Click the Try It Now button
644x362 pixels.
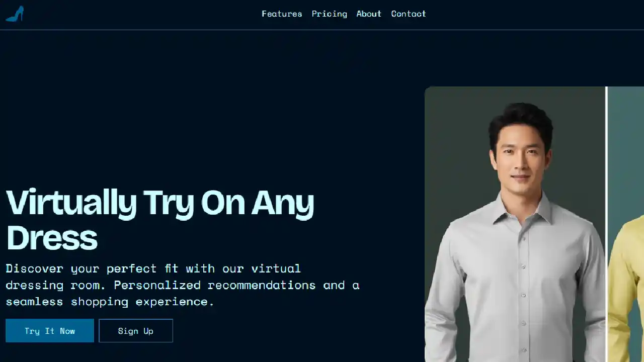point(50,331)
